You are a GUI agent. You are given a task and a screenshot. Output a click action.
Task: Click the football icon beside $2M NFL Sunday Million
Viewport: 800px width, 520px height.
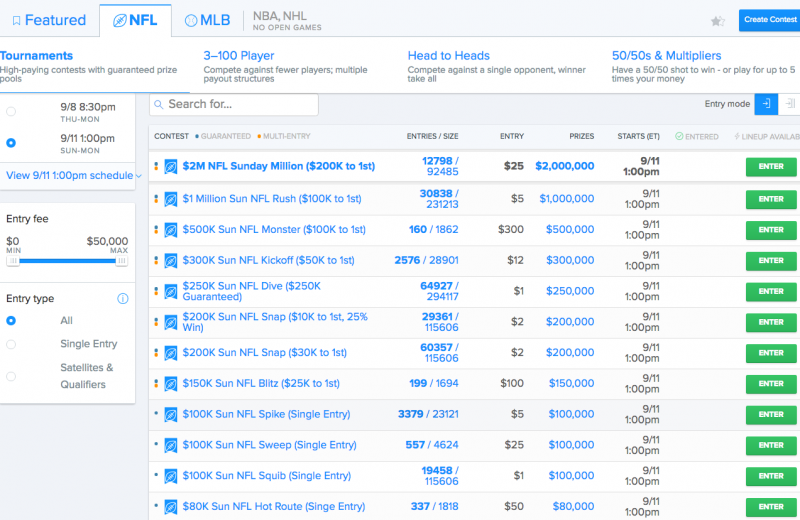[171, 167]
